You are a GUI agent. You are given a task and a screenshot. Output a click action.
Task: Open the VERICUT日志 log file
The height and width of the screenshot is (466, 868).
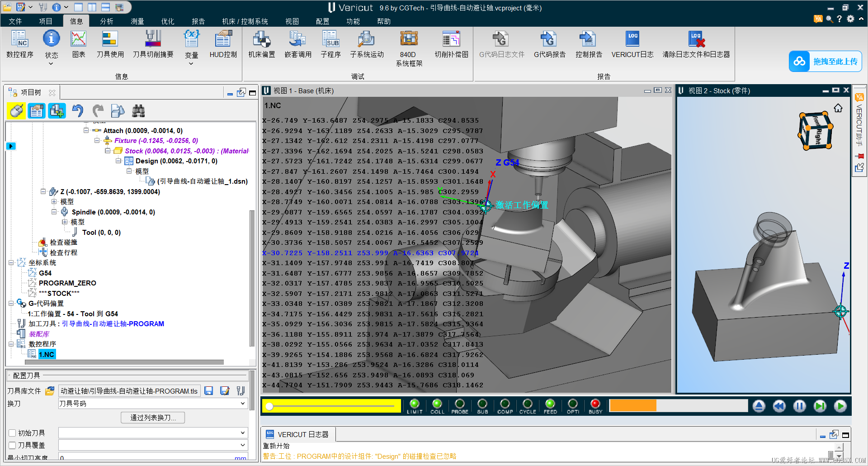tap(632, 44)
